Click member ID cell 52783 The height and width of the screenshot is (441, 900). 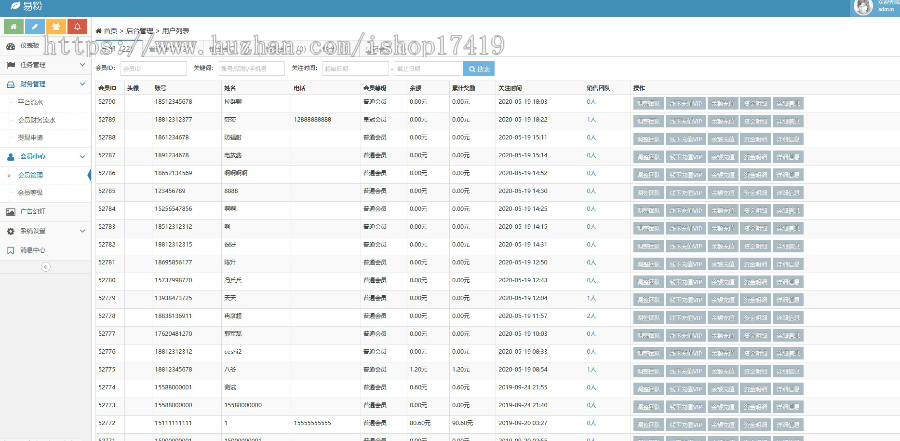click(107, 227)
